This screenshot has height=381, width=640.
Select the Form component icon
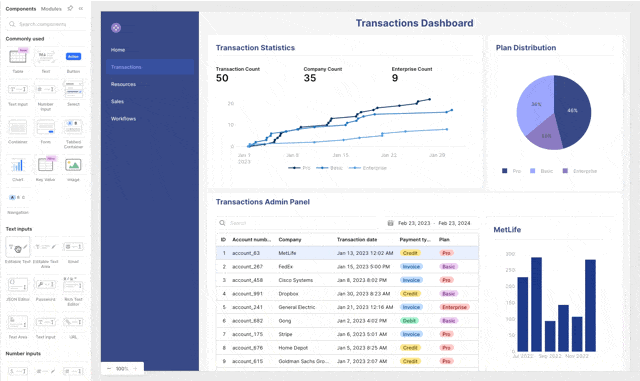pyautogui.click(x=46, y=127)
